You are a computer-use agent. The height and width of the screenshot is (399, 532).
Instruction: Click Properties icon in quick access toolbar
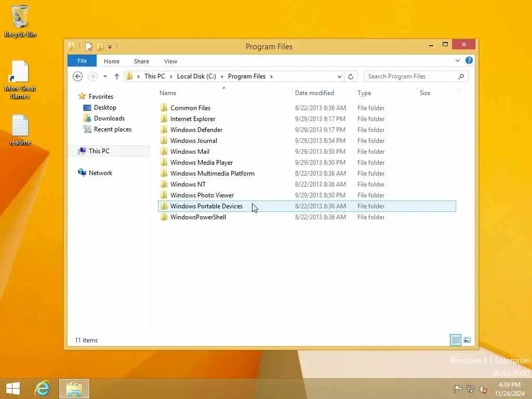[88, 46]
